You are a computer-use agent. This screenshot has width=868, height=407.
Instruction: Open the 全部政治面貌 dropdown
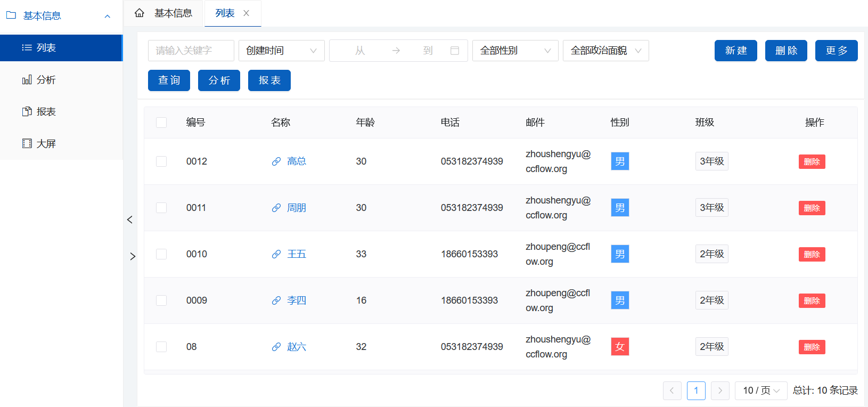tap(606, 51)
